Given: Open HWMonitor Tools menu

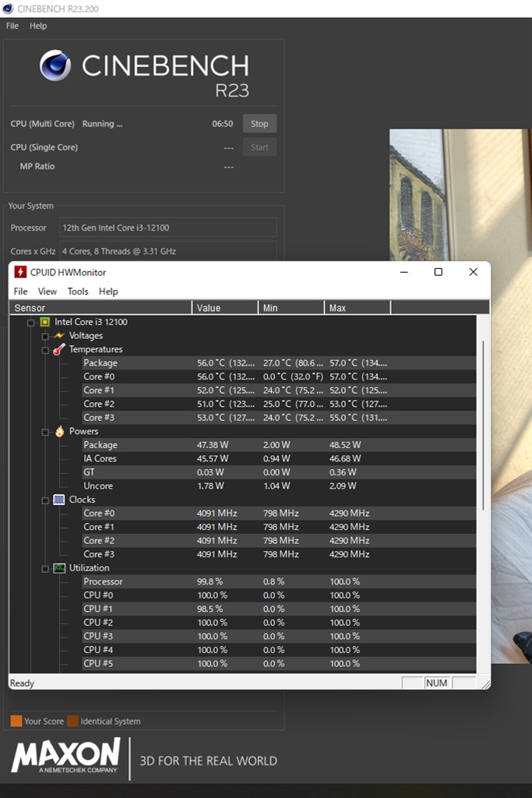Looking at the screenshot, I should coord(78,291).
